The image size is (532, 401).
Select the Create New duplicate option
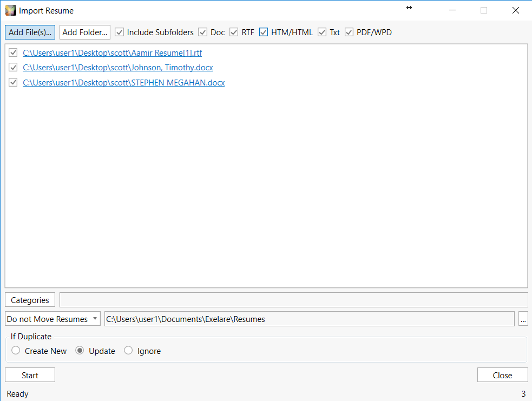(16, 351)
